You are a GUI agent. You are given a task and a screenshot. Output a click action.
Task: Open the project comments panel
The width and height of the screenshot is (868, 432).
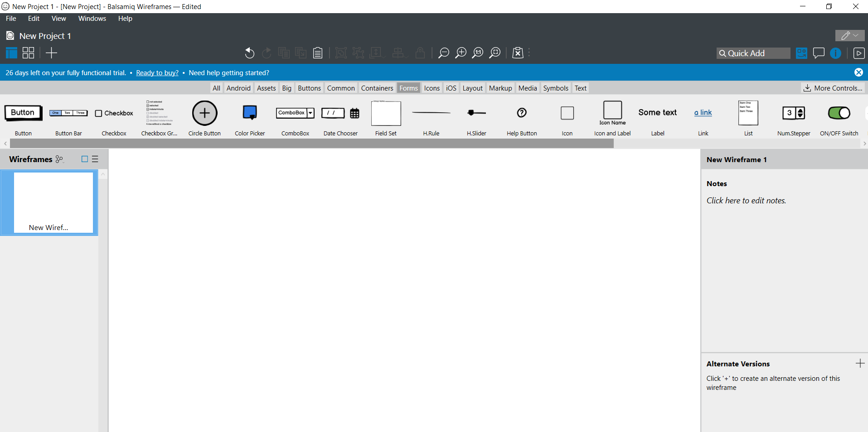coord(819,53)
